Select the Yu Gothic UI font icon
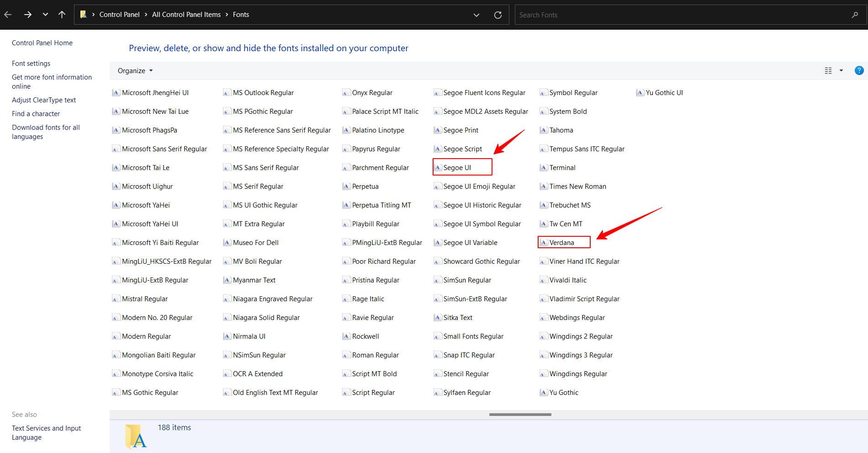 640,93
